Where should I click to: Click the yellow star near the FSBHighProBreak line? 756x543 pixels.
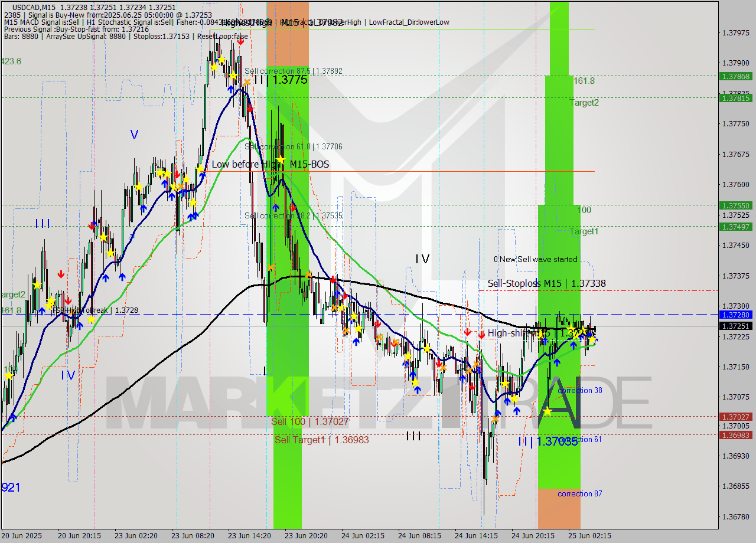click(x=91, y=319)
